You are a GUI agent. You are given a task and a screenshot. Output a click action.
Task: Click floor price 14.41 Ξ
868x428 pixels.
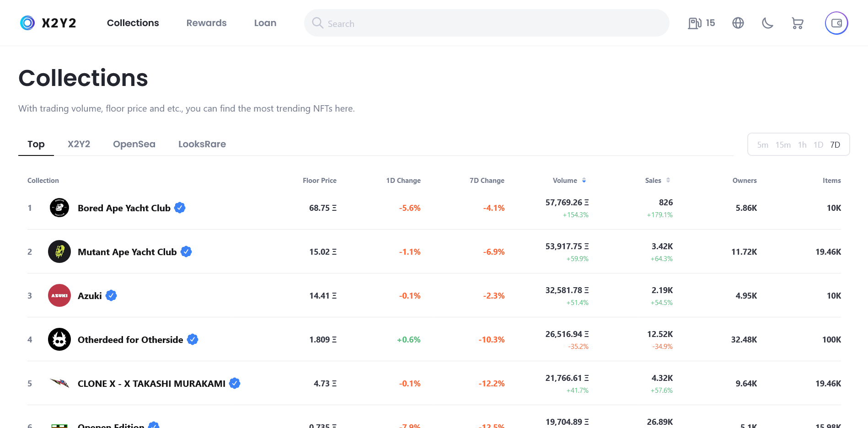tap(323, 296)
